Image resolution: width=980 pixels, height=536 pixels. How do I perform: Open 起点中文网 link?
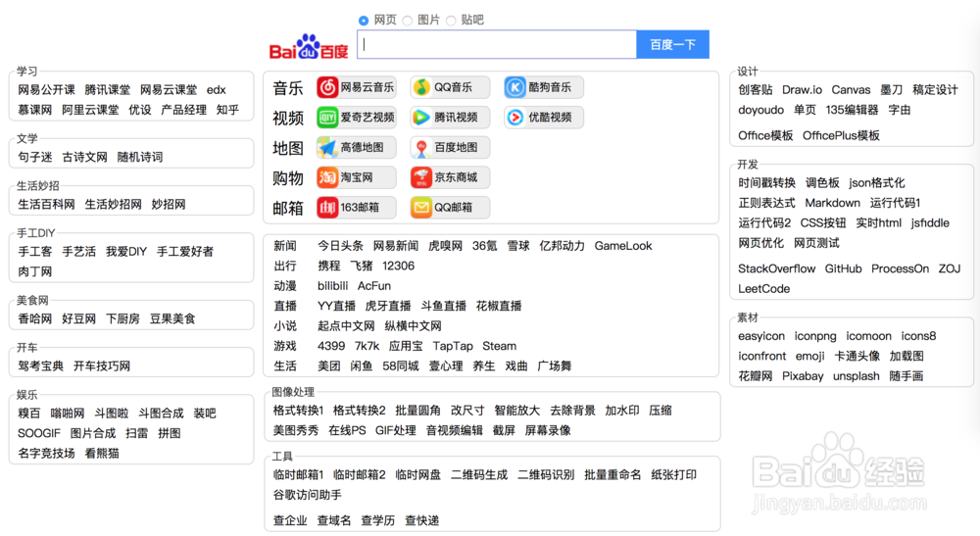tap(346, 326)
